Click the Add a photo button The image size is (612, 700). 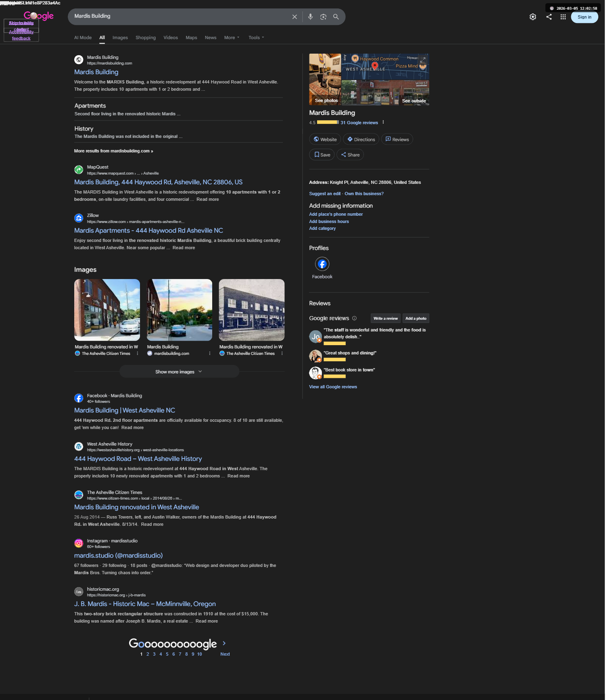(416, 319)
